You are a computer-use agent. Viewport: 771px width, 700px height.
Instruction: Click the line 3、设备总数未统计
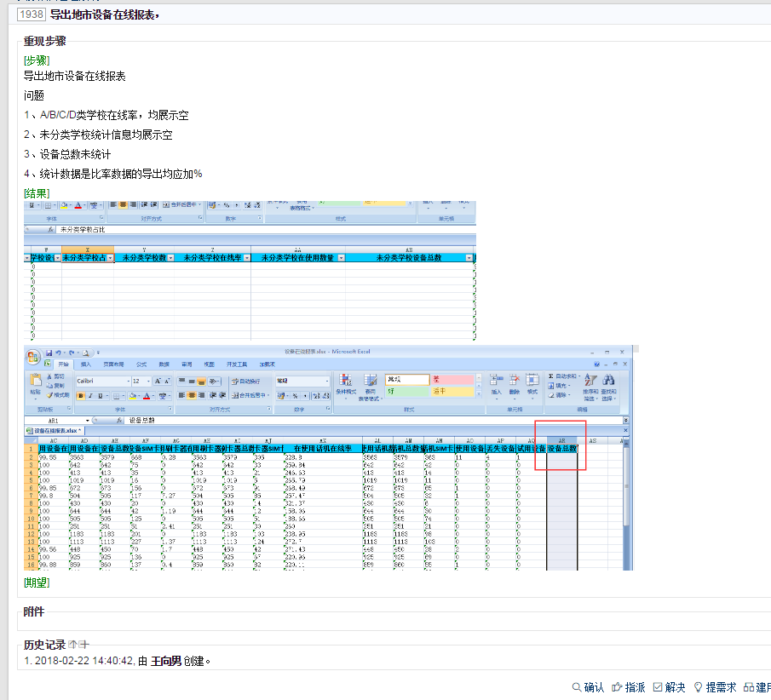[x=67, y=154]
